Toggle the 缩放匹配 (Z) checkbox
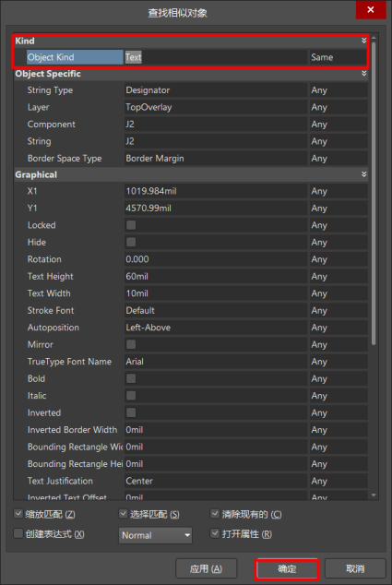Viewport: 392px width, 585px height. coord(18,514)
